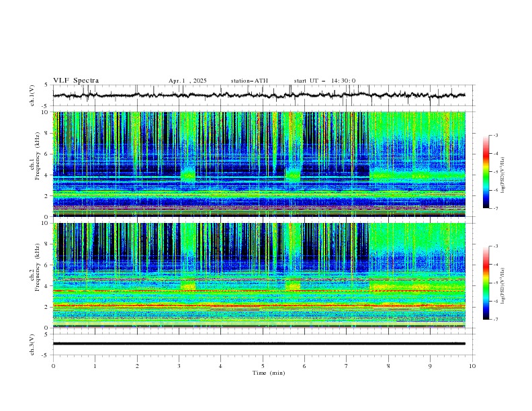This screenshot has height=411, width=532.
Task: Click the ch.2 spectrogram color scale bar
Action: pyautogui.click(x=486, y=283)
